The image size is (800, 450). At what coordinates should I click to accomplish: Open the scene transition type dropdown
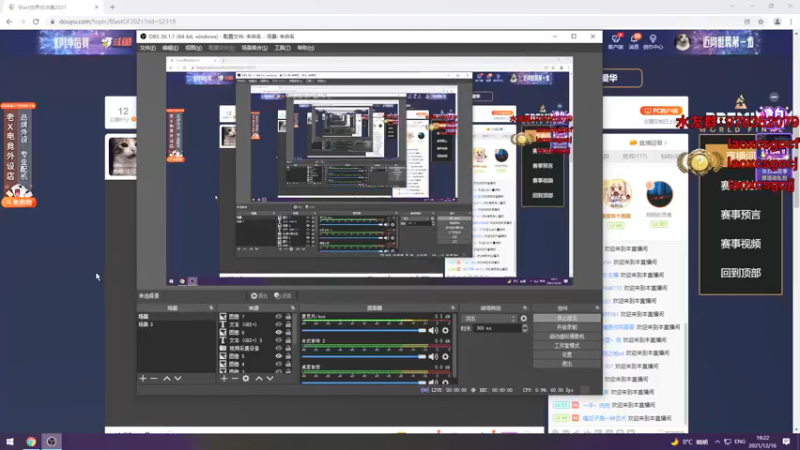pos(489,318)
